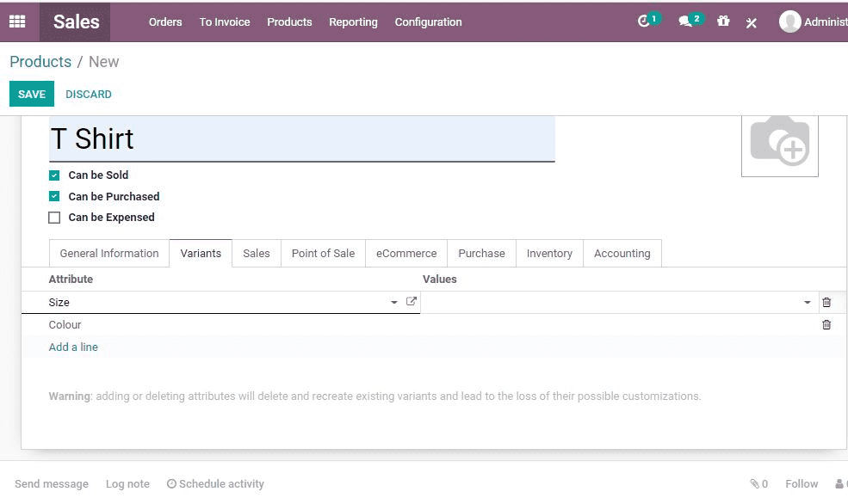The width and height of the screenshot is (848, 504).
Task: Click the Attribute column header
Action: [x=71, y=280]
